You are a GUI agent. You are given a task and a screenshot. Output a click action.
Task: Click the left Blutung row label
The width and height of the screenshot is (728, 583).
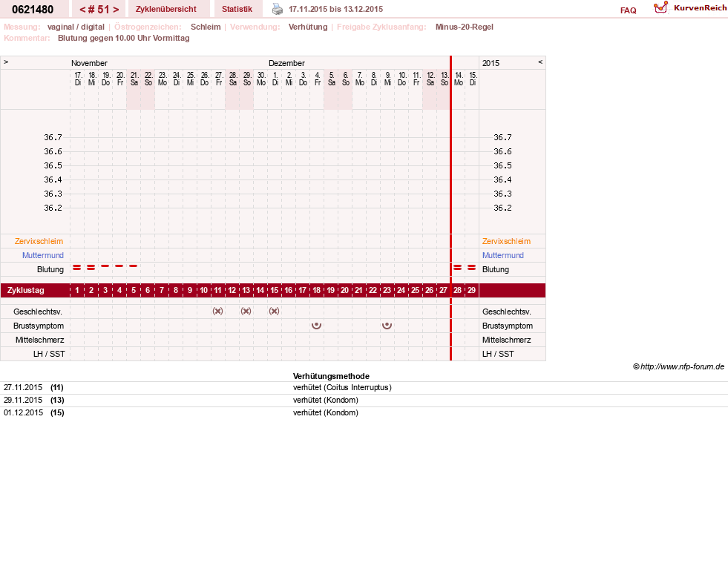click(x=50, y=270)
